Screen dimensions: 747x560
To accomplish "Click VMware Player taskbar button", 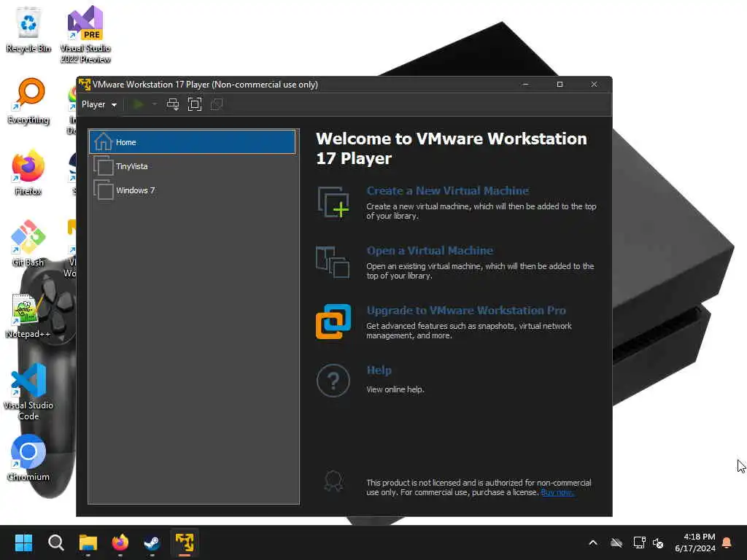I will coord(185,542).
